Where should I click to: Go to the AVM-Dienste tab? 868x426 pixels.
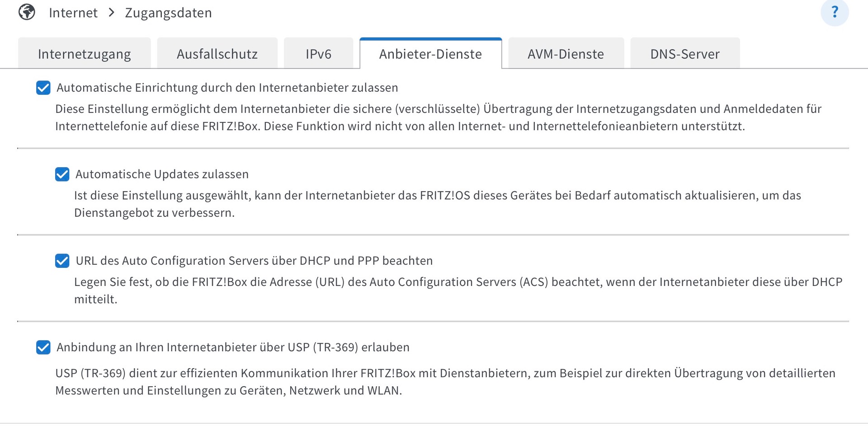click(x=566, y=53)
